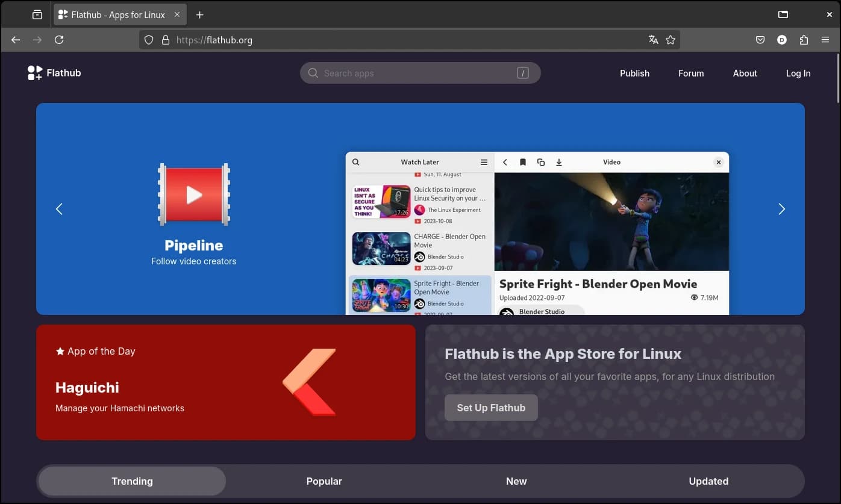Click 'Quick tips to improve Linux Security' thumbnail
The image size is (841, 504).
click(x=381, y=202)
